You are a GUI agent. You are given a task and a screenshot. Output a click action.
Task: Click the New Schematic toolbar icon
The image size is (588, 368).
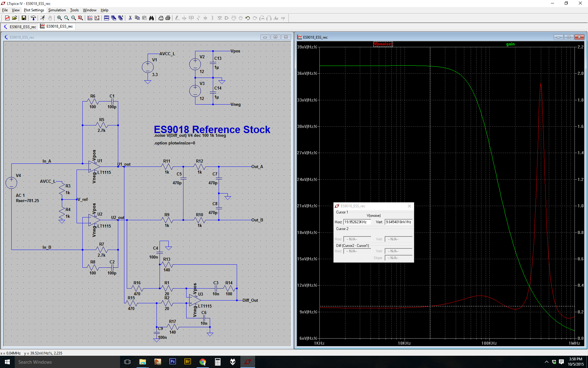coord(7,18)
